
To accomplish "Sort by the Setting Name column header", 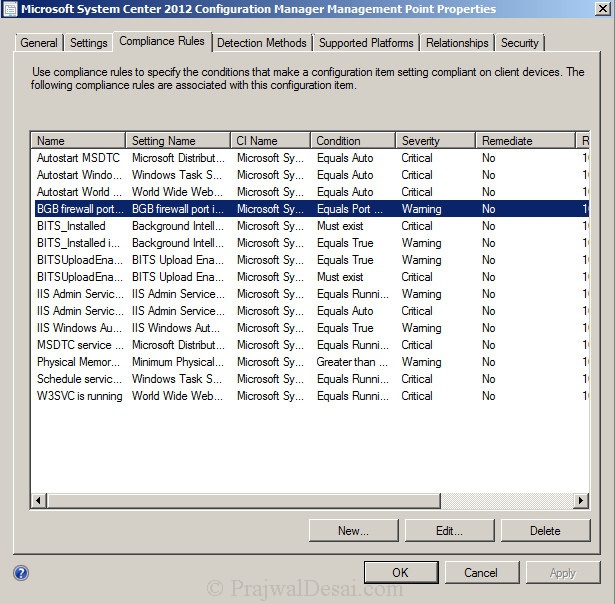I will tap(178, 140).
